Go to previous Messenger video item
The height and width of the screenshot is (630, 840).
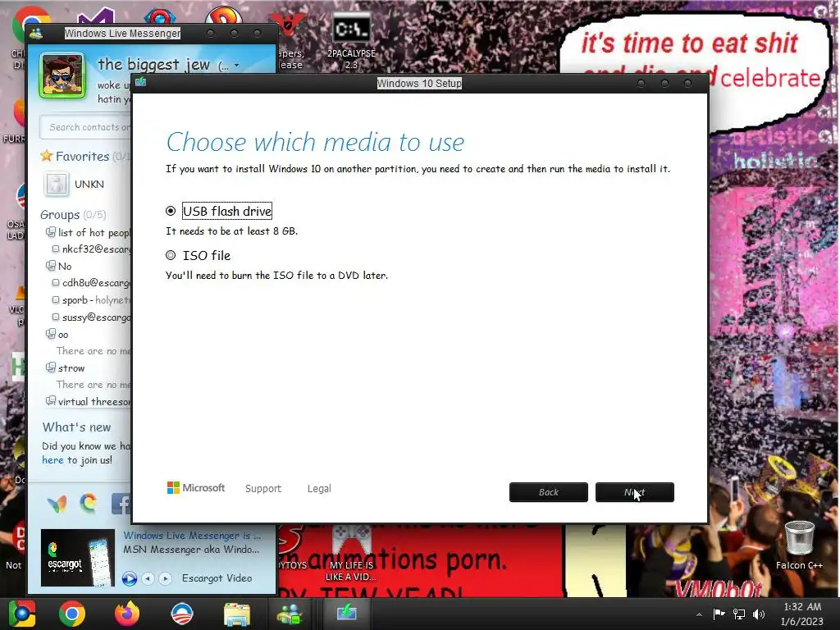148,578
